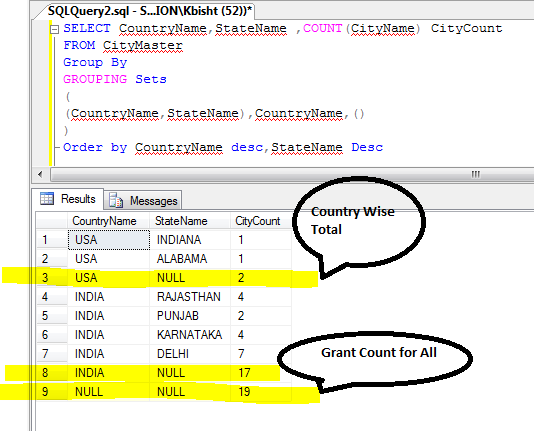Place cursor on the CityMaster table name
Image resolution: width=534 pixels, height=431 pixels.
coord(143,45)
